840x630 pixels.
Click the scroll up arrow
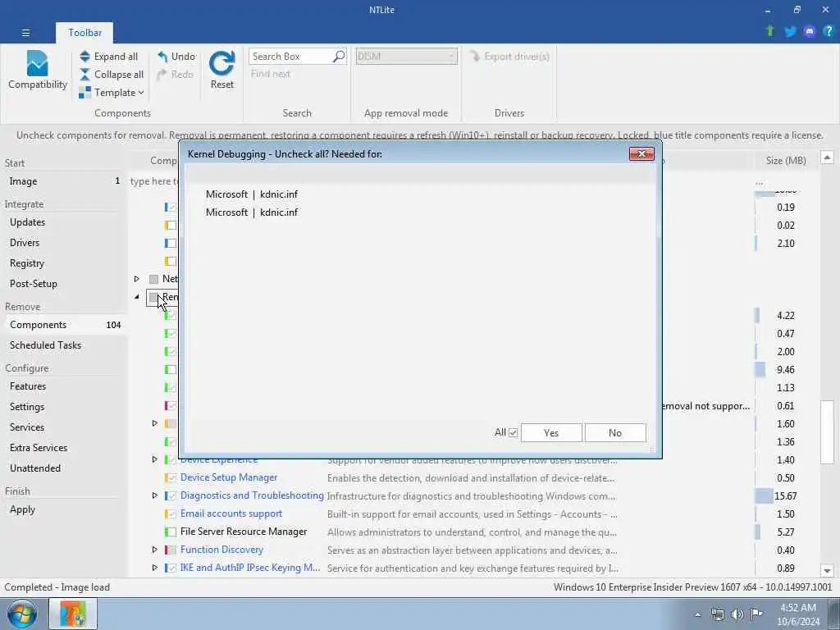pos(827,157)
